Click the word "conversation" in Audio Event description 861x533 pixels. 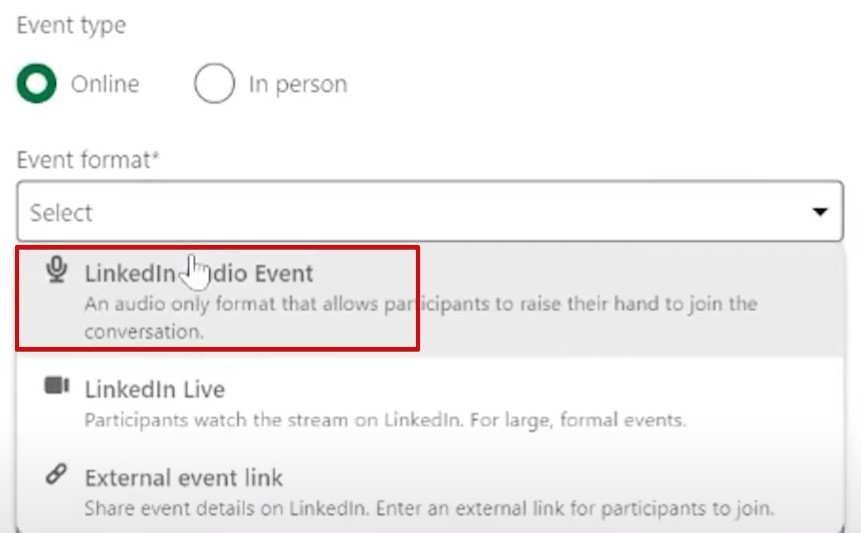click(x=142, y=331)
